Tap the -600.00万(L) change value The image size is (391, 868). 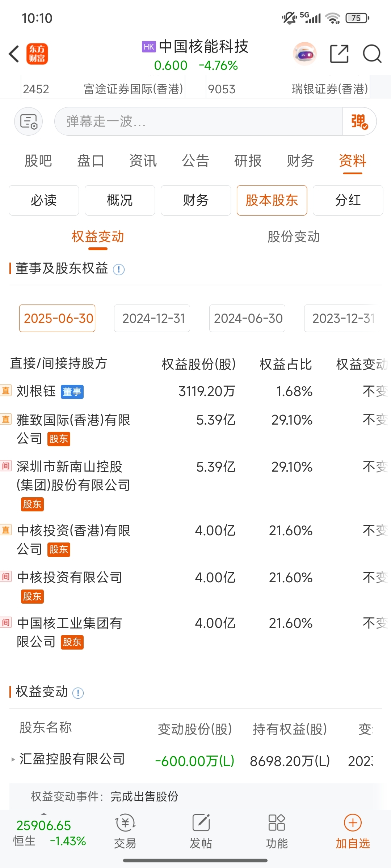(x=195, y=761)
